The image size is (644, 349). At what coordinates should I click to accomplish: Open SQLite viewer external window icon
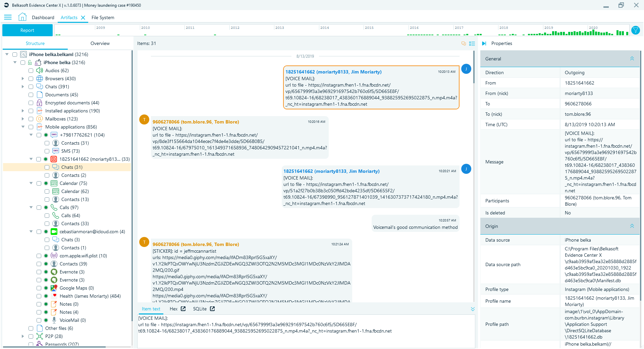[x=212, y=309]
